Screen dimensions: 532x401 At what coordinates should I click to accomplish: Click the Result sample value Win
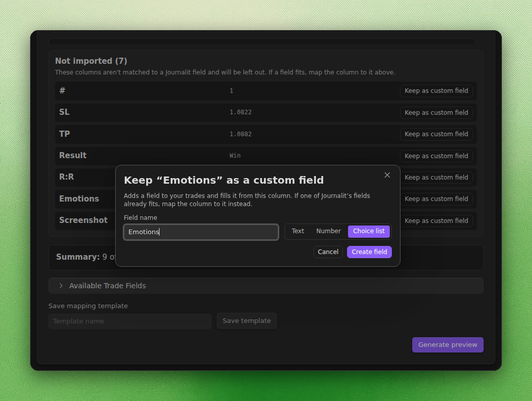pyautogui.click(x=235, y=156)
